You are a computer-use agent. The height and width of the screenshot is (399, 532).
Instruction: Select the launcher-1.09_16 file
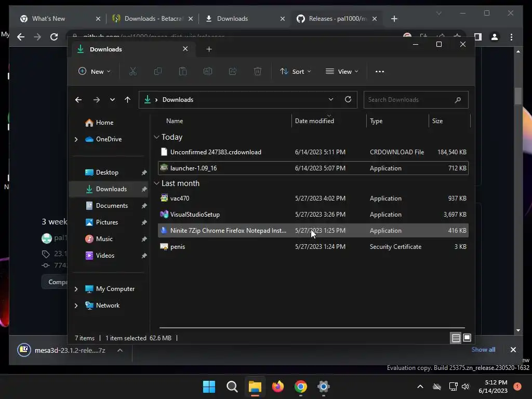click(x=313, y=168)
